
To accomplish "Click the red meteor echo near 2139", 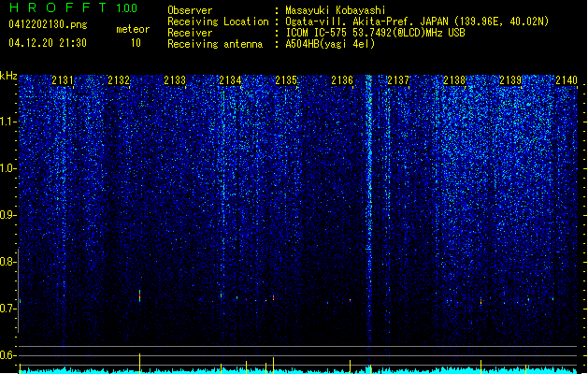I will [x=480, y=301].
